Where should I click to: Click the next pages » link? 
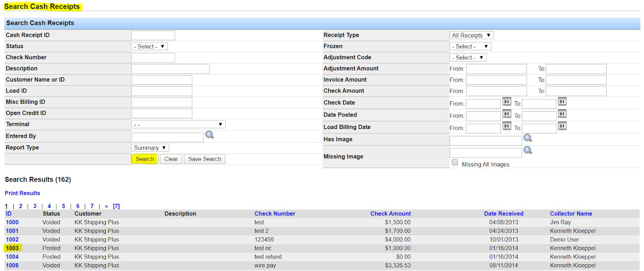pos(107,206)
